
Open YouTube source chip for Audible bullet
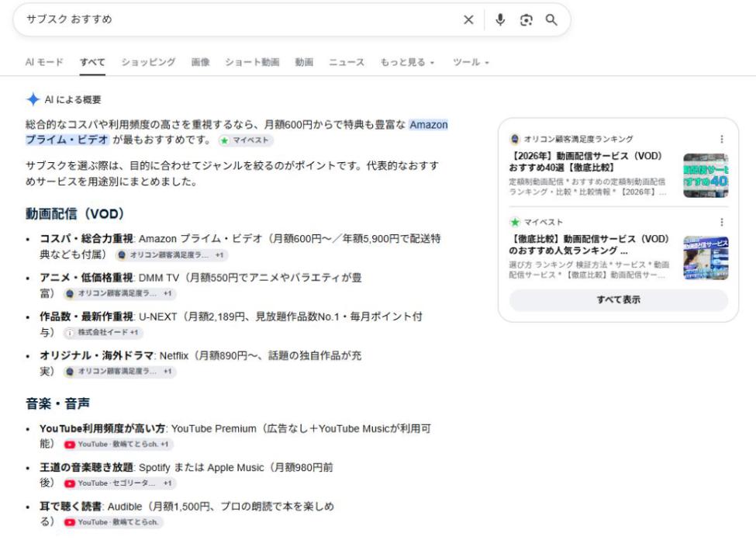coord(113,522)
